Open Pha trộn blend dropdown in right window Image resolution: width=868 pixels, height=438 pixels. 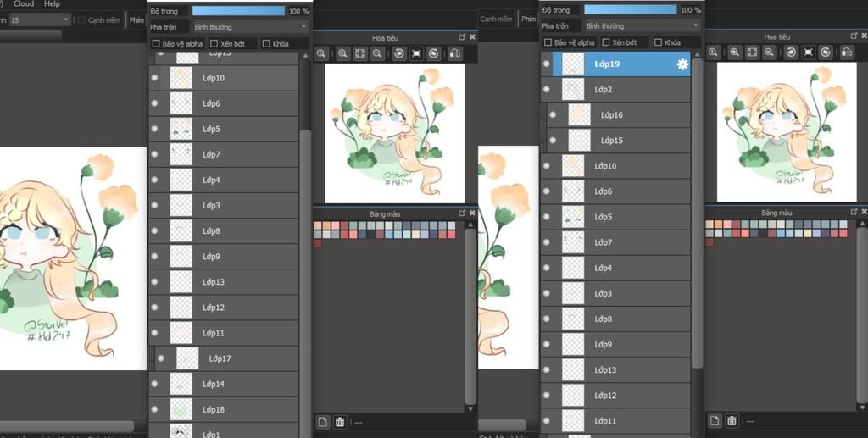coord(643,26)
